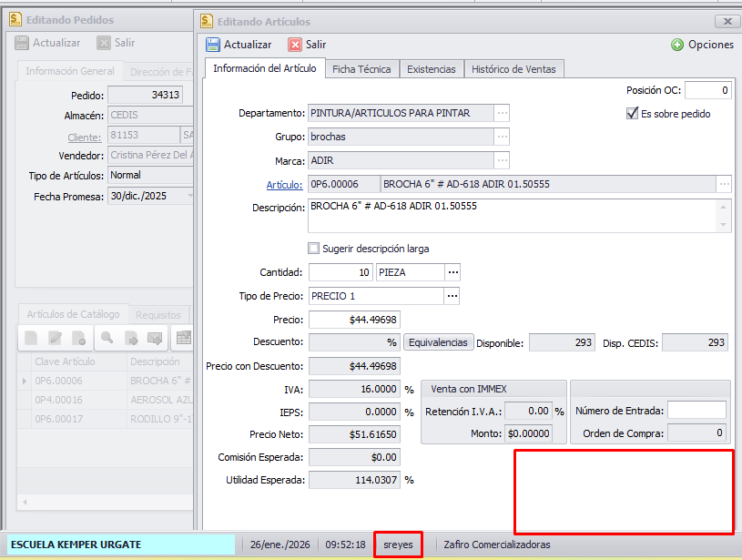Viewport: 742px width, 560px height.
Task: Click the pencil edit icon in catalog toolbar
Action: pos(56,338)
